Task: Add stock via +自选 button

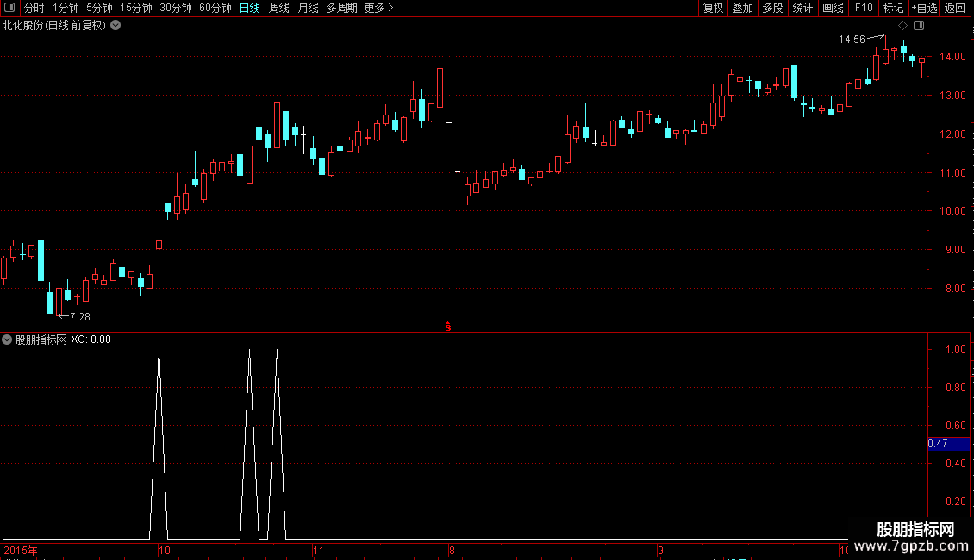Action: pos(924,8)
